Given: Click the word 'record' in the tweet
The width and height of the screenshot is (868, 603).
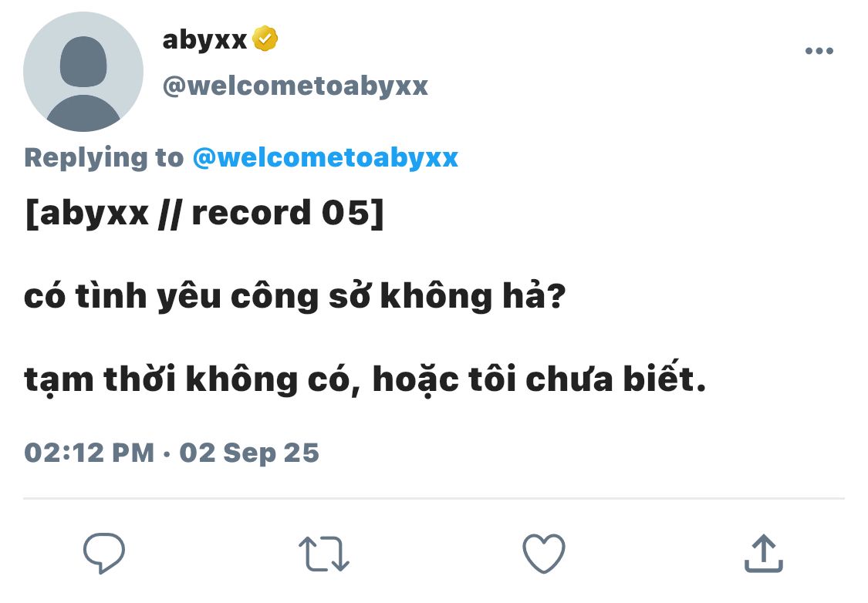Looking at the screenshot, I should click(x=252, y=214).
